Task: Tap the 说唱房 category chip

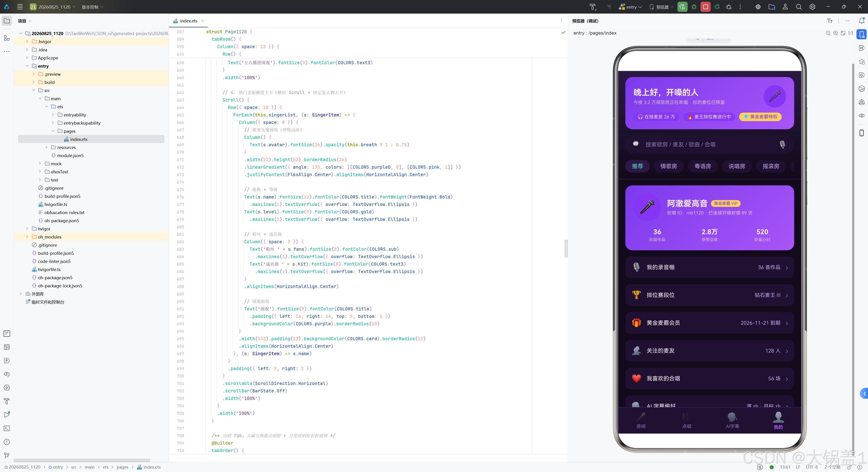Action: tap(737, 166)
